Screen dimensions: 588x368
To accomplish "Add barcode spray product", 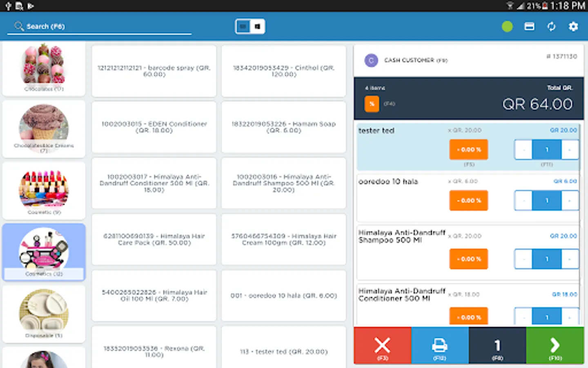I will pyautogui.click(x=154, y=71).
